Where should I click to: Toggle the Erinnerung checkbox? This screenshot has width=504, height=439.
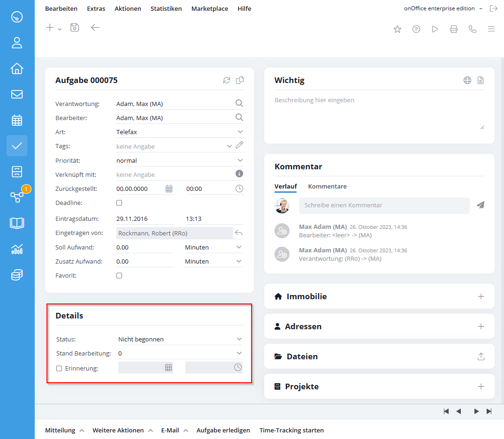pyautogui.click(x=59, y=368)
